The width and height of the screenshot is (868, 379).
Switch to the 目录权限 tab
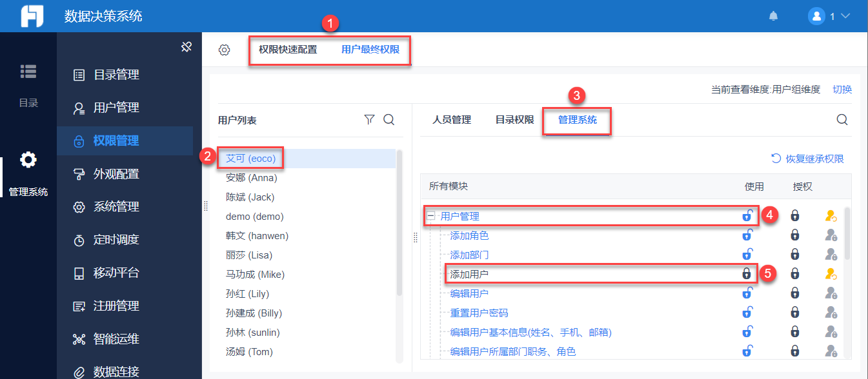coord(514,120)
